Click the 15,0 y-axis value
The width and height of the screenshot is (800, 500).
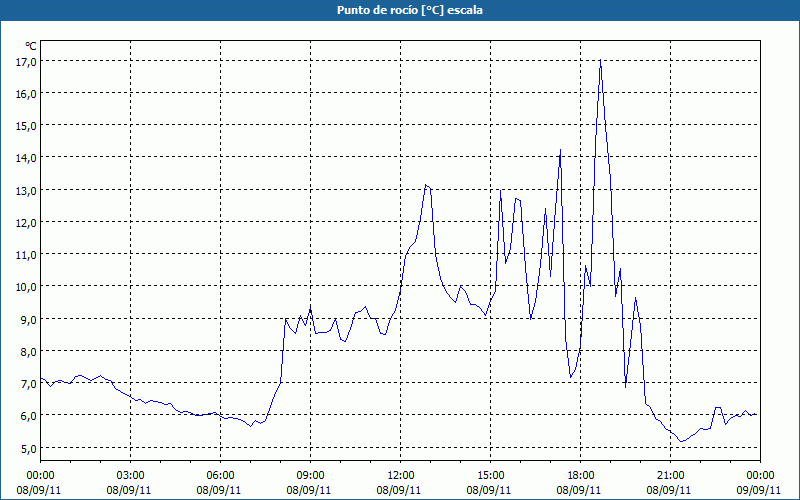26,126
